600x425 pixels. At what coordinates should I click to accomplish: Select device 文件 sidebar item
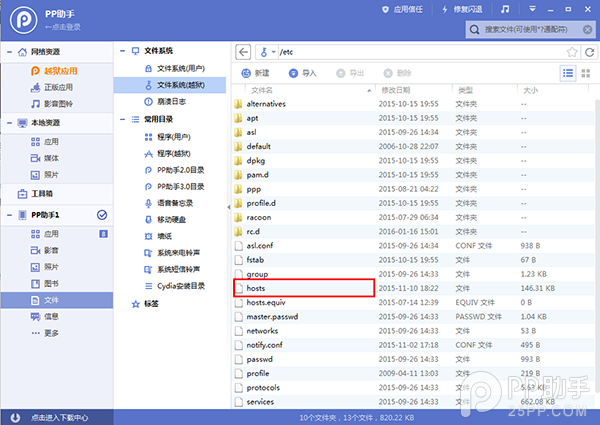[x=57, y=300]
